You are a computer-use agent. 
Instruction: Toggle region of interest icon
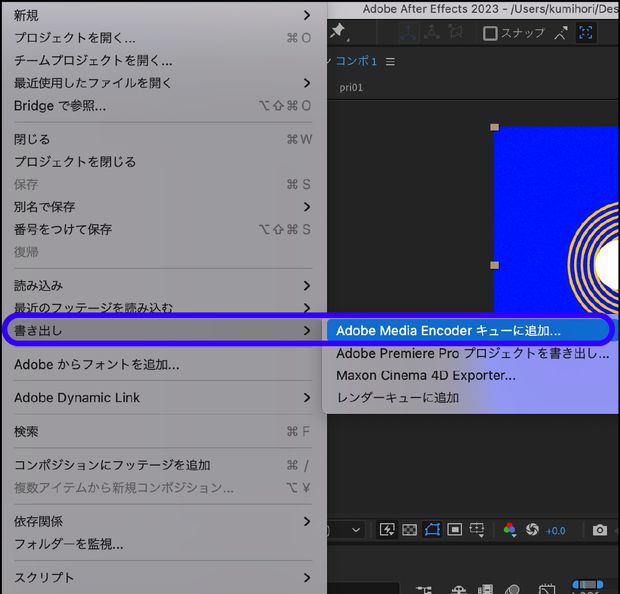coord(454,530)
